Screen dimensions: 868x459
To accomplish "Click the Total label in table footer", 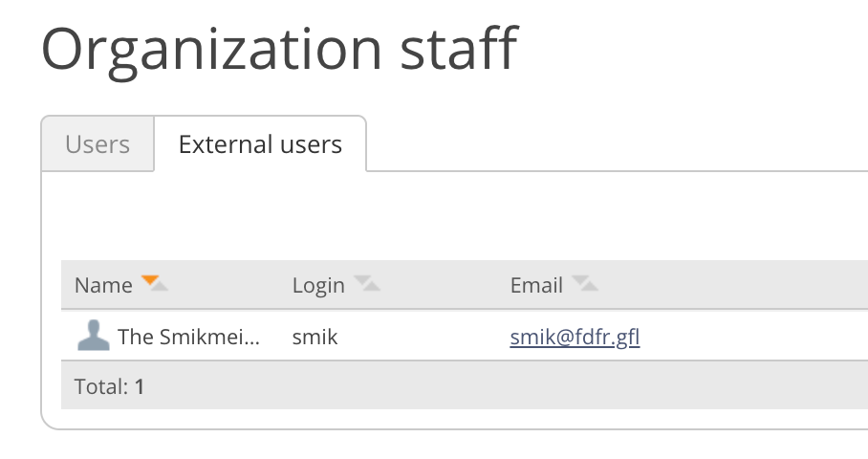I will pos(100,386).
